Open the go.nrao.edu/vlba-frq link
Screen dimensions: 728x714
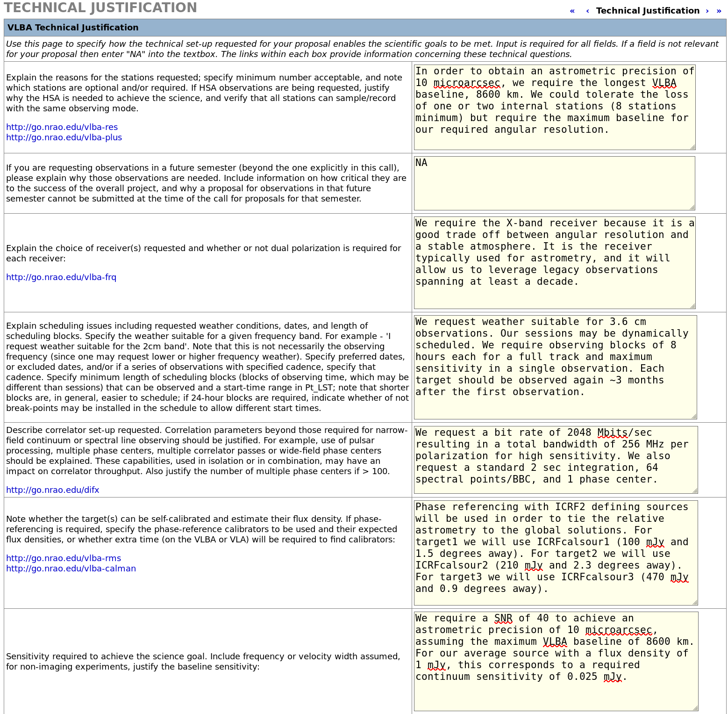click(61, 277)
